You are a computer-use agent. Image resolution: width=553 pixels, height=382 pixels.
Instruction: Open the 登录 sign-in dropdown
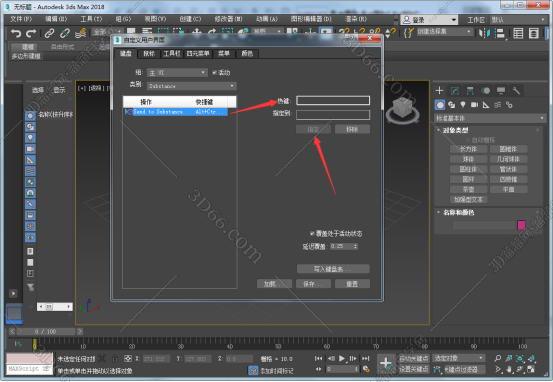click(429, 20)
